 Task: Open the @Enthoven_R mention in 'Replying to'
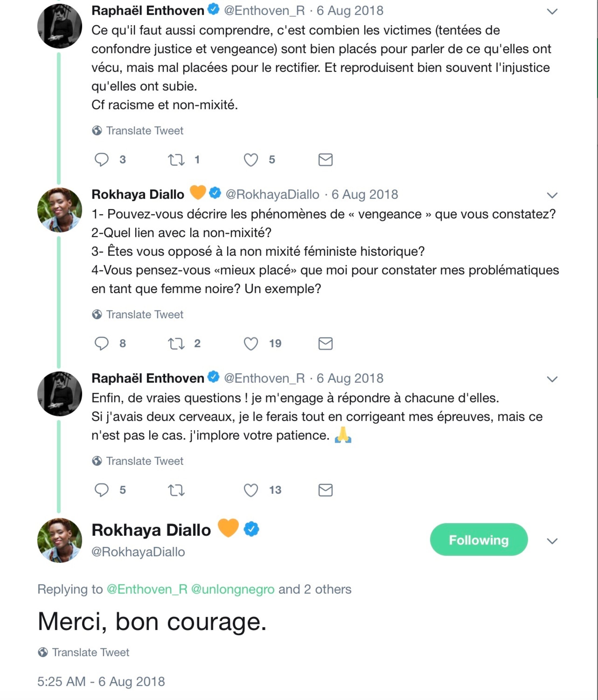[x=147, y=590]
